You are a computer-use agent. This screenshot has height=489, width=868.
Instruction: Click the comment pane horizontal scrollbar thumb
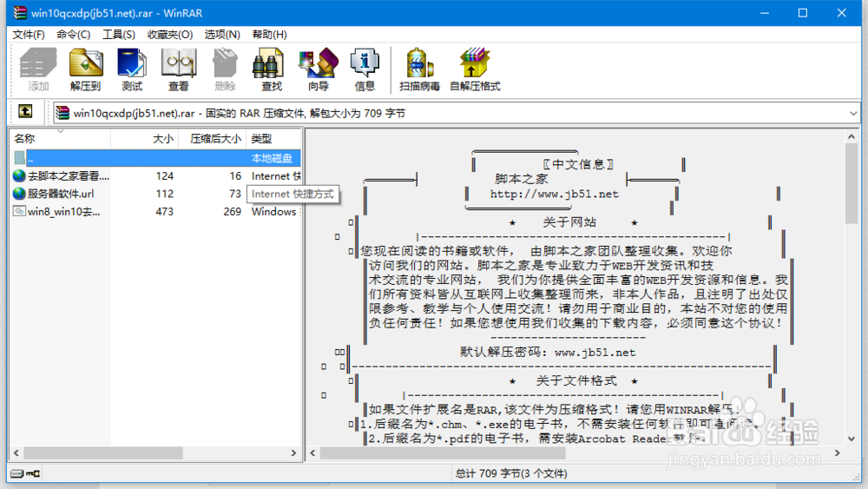[443, 453]
